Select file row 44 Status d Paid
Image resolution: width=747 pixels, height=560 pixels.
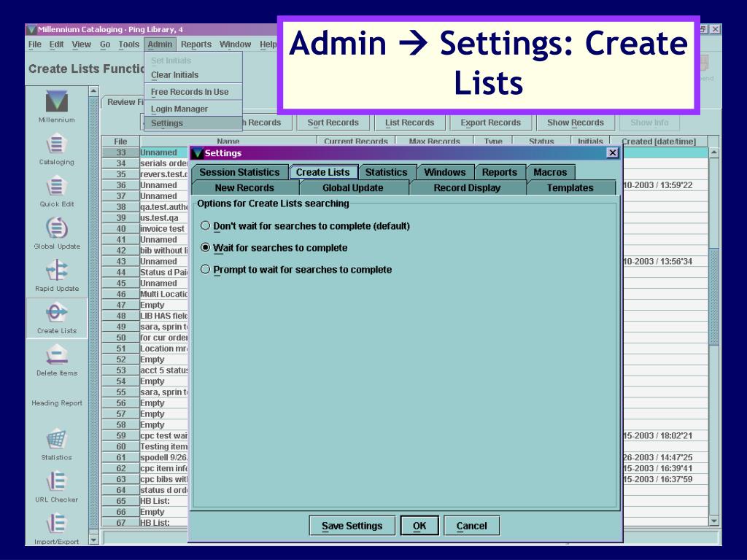(x=145, y=273)
